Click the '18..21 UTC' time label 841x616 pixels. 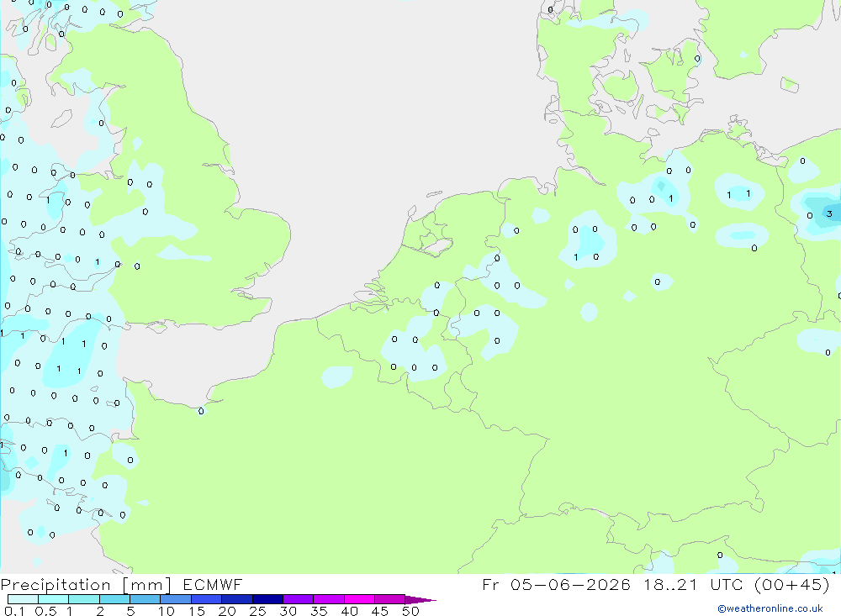[692, 584]
